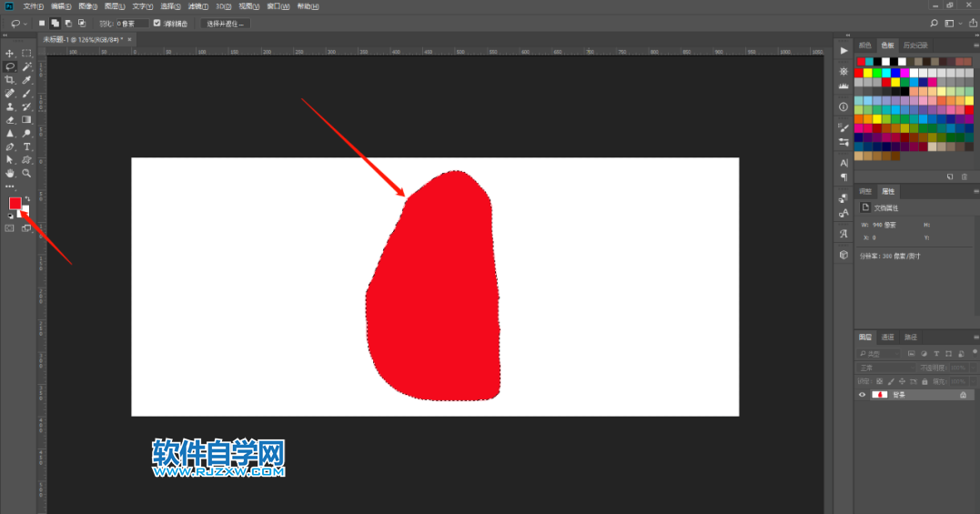
Task: Select the Eraser tool
Action: tap(9, 120)
